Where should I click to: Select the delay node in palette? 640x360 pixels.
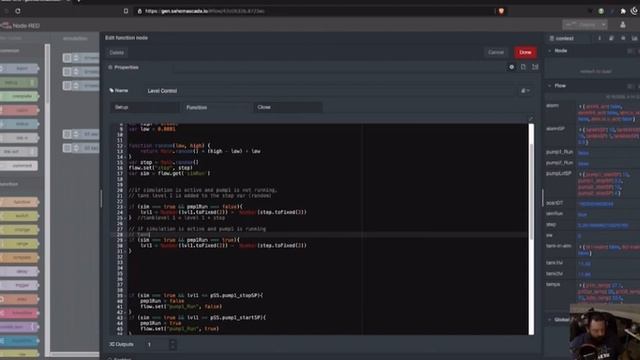20,271
